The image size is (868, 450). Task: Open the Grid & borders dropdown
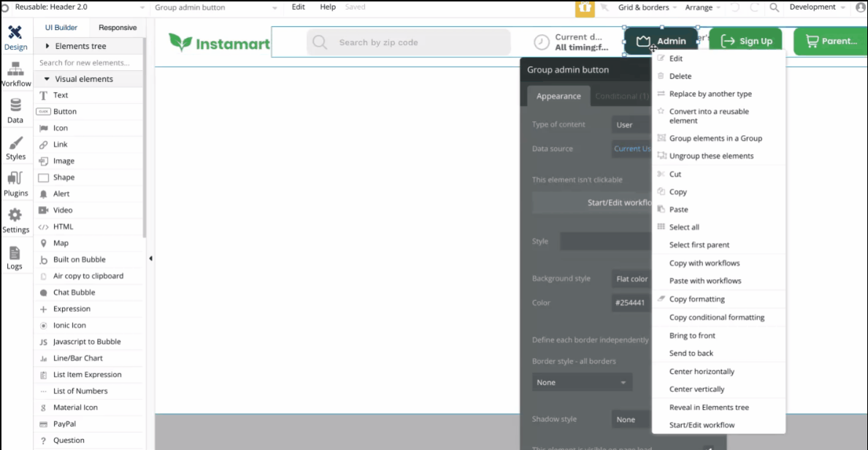[x=647, y=8]
